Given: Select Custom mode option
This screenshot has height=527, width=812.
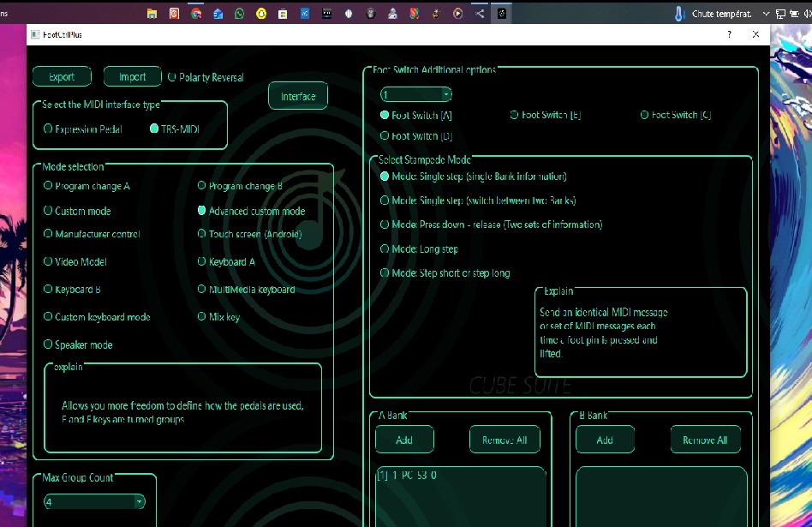Looking at the screenshot, I should (x=77, y=211).
